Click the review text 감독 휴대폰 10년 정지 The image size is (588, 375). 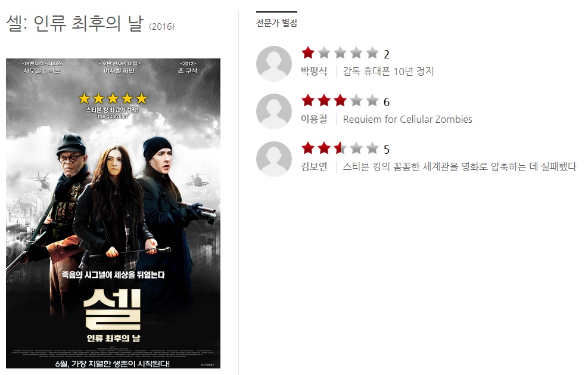tap(388, 71)
